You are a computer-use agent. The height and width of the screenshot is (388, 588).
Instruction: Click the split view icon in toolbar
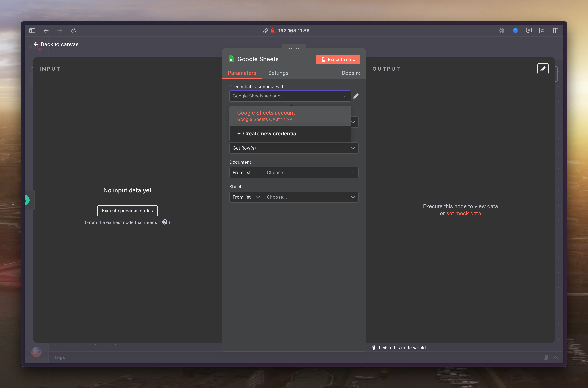[555, 31]
